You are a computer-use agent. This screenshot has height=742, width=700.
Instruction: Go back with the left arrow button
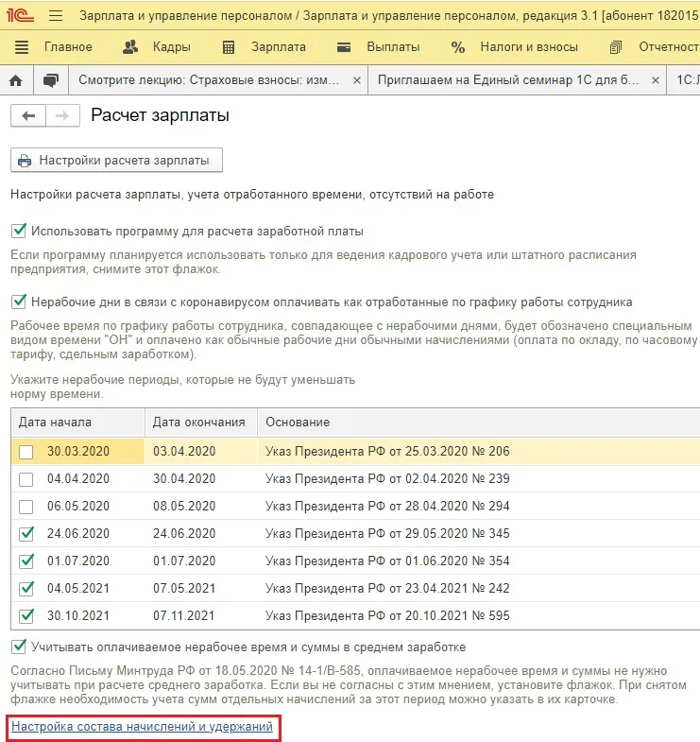point(27,115)
